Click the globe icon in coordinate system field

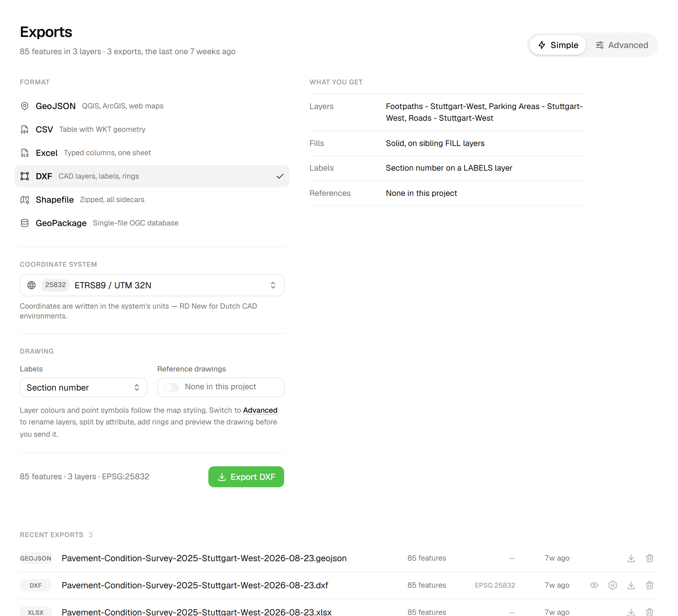[31, 285]
